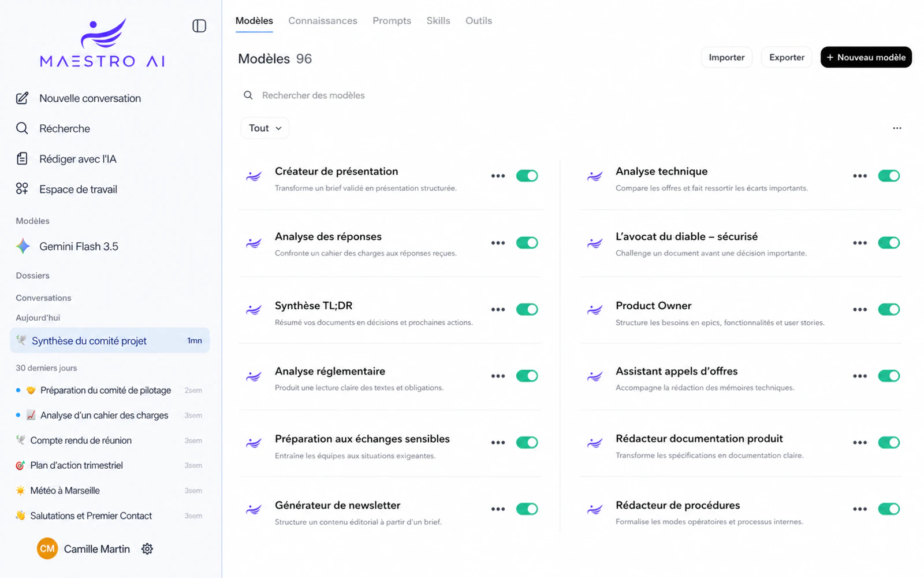Collapse the sidebar with the panel icon

(x=199, y=26)
